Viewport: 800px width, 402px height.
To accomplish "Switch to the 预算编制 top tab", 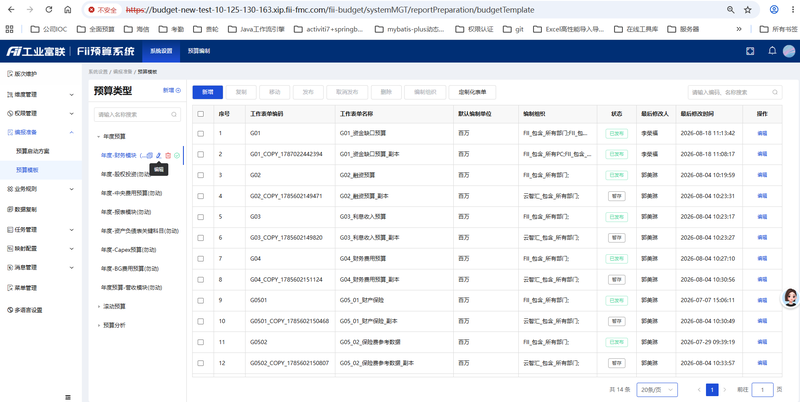I will click(x=199, y=51).
